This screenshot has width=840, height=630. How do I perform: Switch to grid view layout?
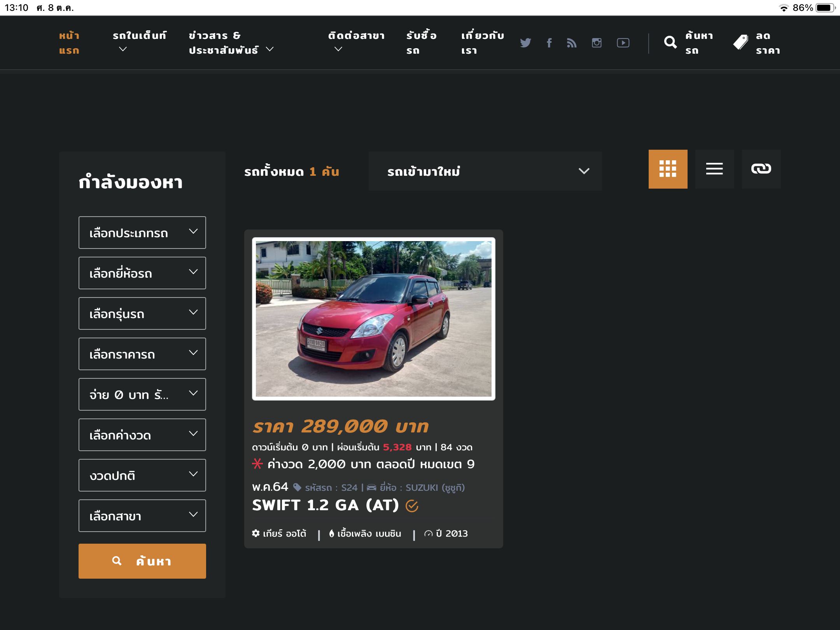click(x=668, y=169)
